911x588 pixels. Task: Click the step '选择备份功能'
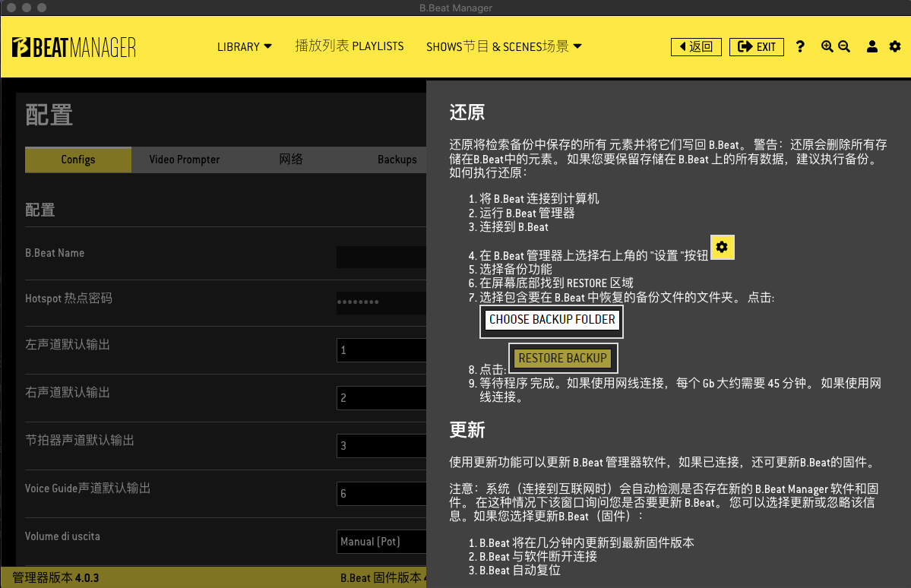tap(516, 269)
